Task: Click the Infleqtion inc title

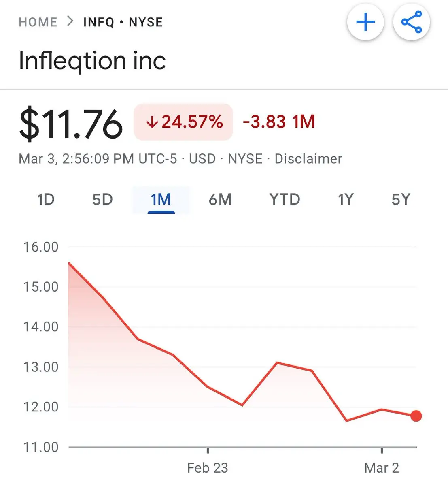Action: (x=92, y=61)
